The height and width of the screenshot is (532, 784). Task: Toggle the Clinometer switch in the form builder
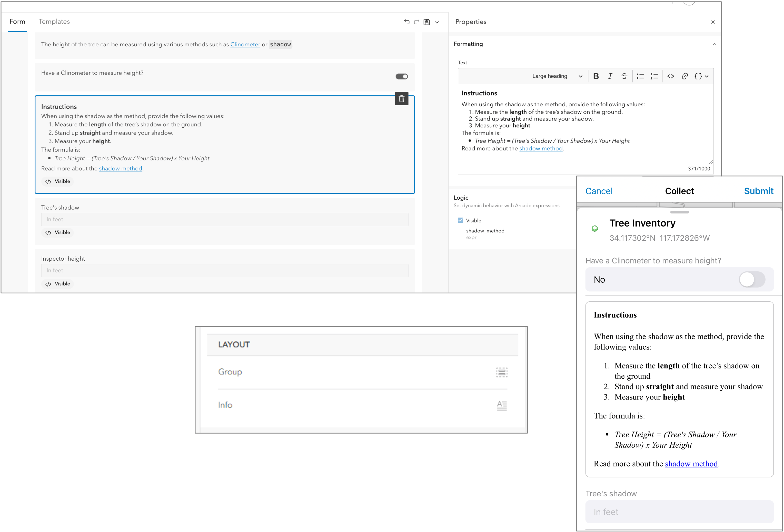(x=401, y=76)
